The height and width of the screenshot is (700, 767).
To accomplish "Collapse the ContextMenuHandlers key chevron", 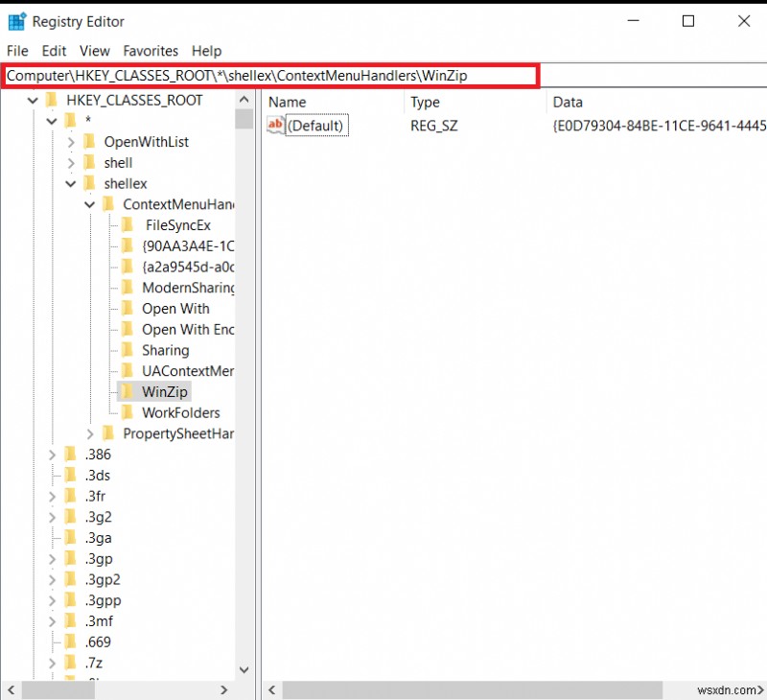I will tap(89, 204).
